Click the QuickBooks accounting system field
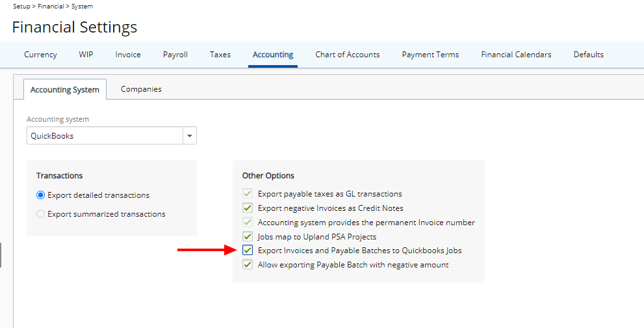Image resolution: width=644 pixels, height=328 pixels. coord(104,136)
